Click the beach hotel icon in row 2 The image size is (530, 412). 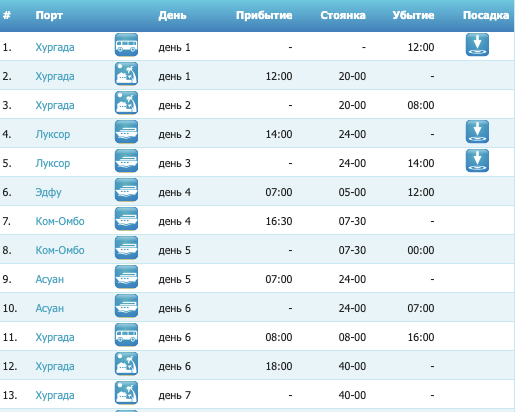tap(126, 74)
